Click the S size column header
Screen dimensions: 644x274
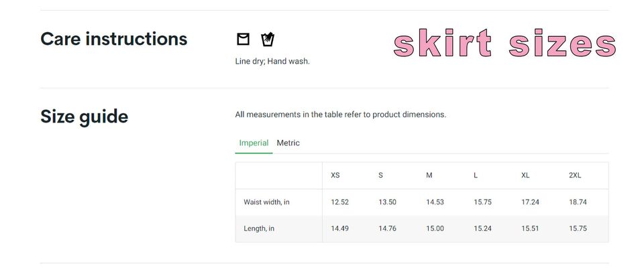380,176
